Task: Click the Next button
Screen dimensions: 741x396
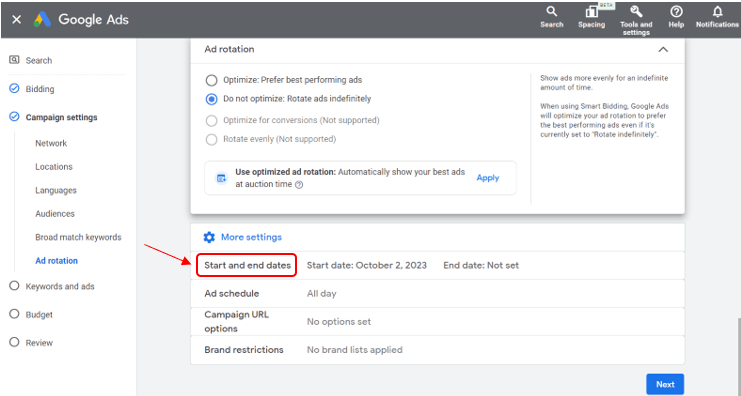Action: pos(665,384)
